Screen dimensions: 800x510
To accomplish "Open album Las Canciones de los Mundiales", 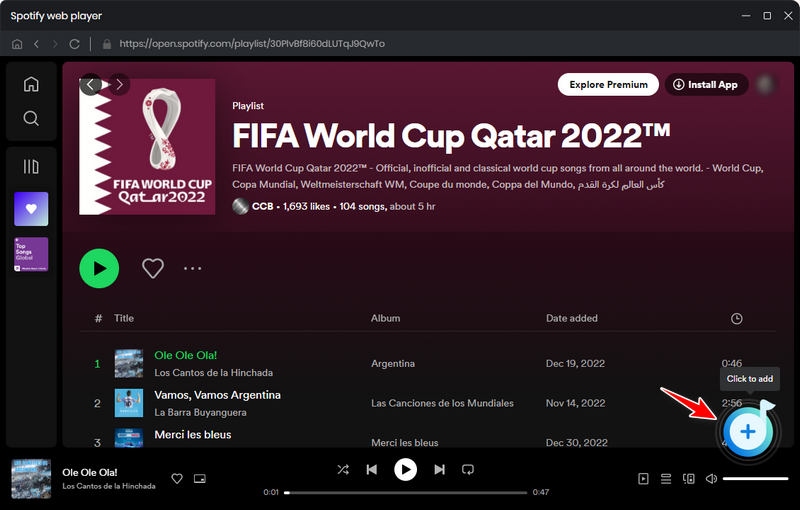I will (x=442, y=403).
